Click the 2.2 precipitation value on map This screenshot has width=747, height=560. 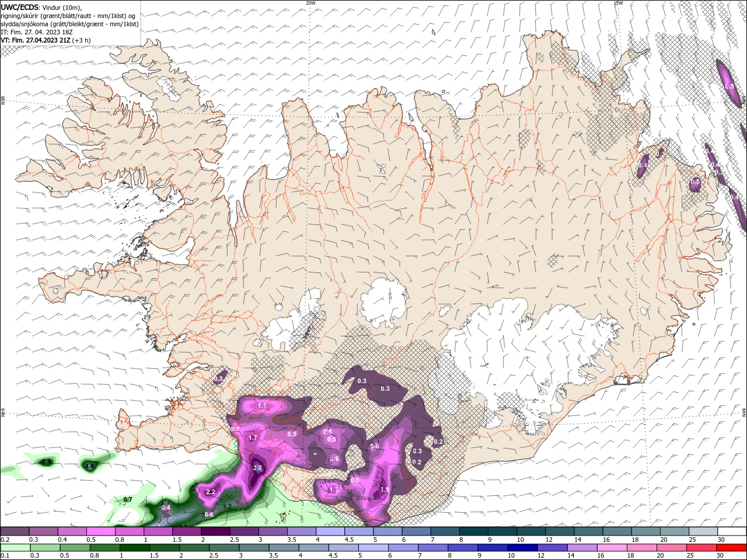pyautogui.click(x=211, y=492)
